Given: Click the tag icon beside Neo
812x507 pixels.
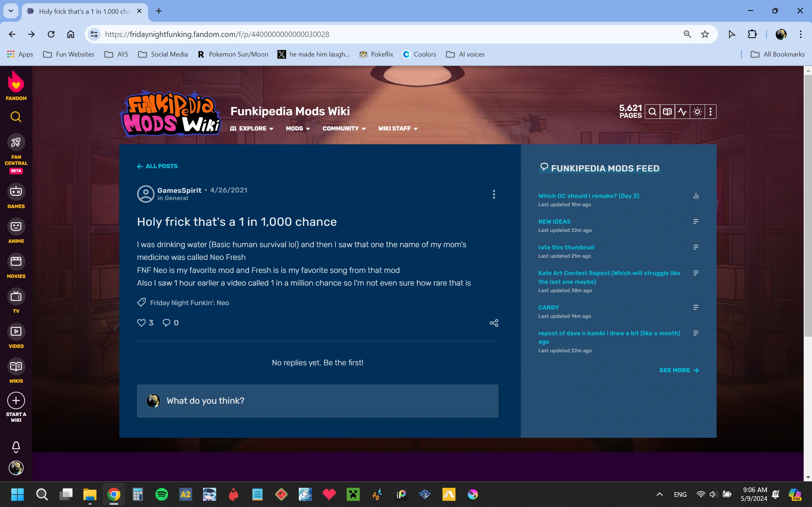Looking at the screenshot, I should [x=141, y=302].
